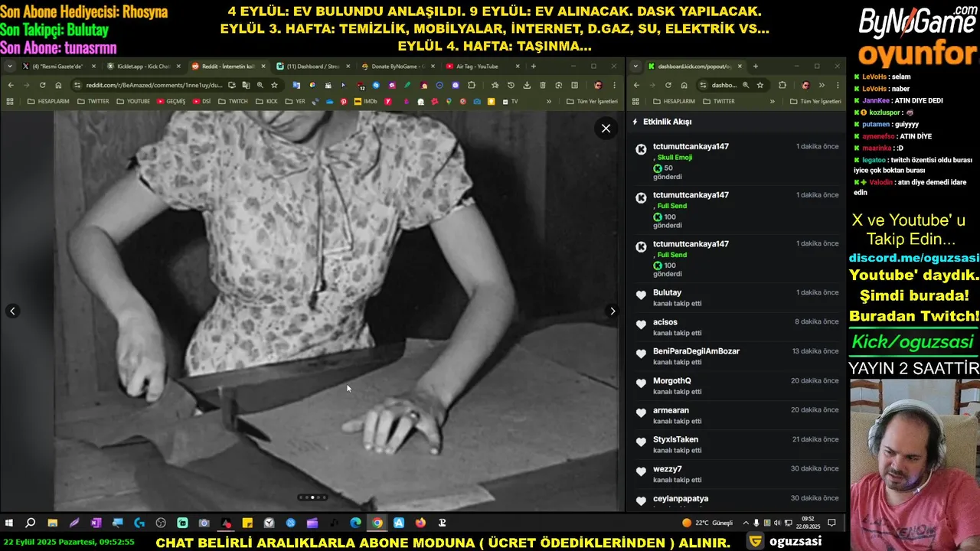Viewport: 980px width, 551px height.
Task: Open the apps grid icon in main bookmarks bar
Action: pyautogui.click(x=10, y=101)
